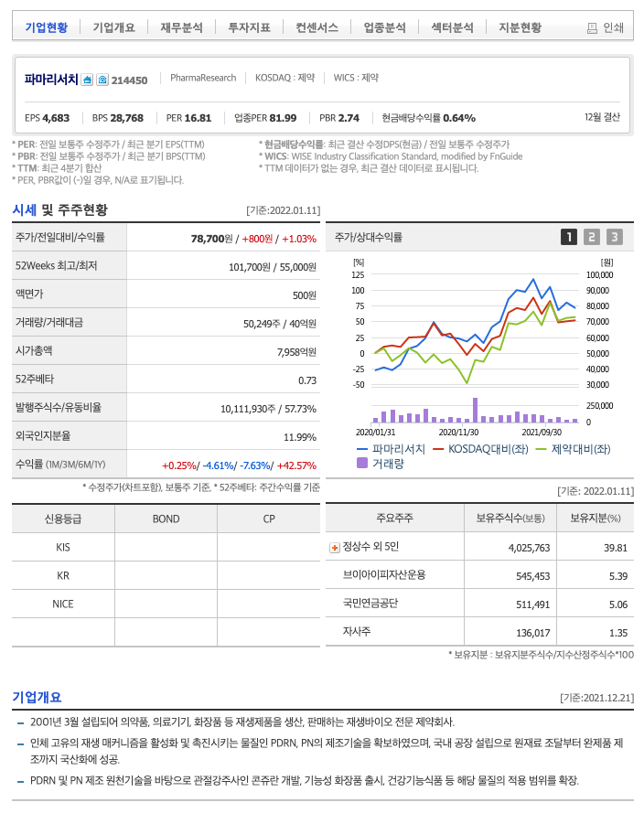
Task: Click the 시세 및 주주현황 heading
Action: [x=59, y=209]
